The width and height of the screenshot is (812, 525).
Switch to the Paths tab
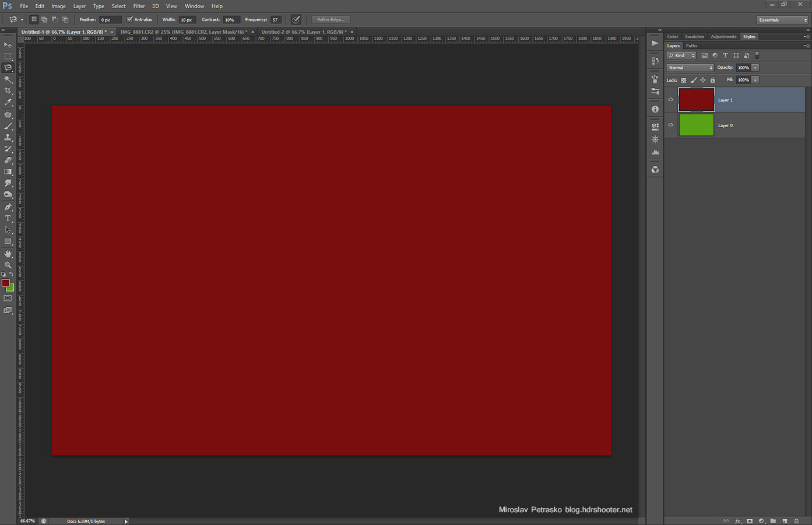[x=691, y=45]
